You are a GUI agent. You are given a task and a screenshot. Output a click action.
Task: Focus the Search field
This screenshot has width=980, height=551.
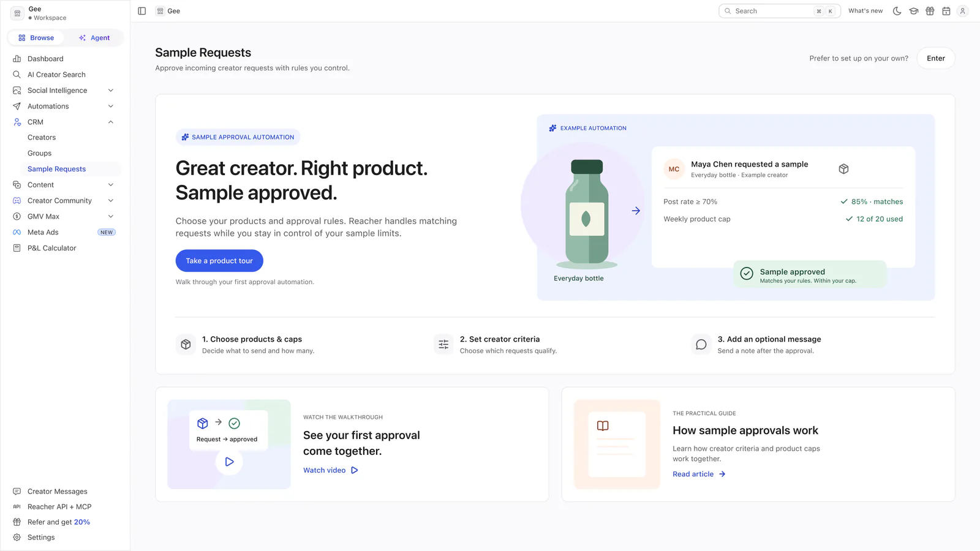tap(780, 11)
